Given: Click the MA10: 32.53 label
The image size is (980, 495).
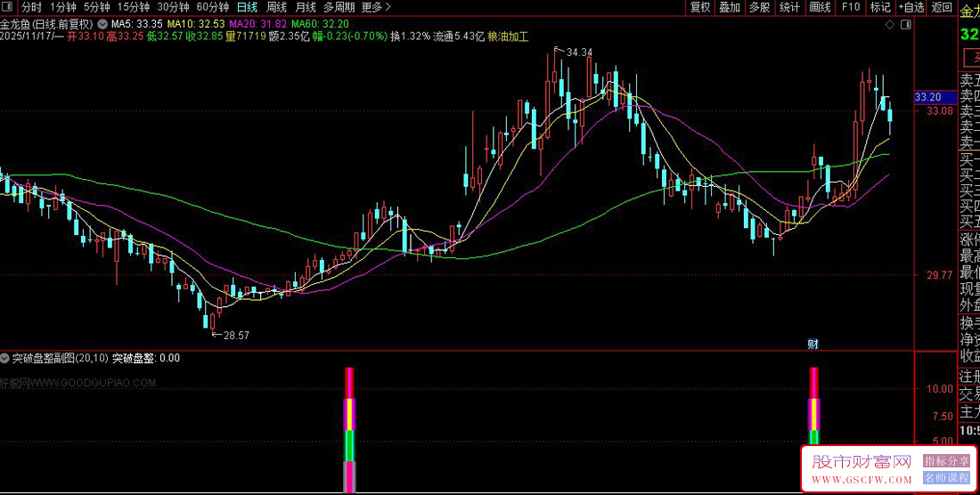Looking at the screenshot, I should pos(195,24).
